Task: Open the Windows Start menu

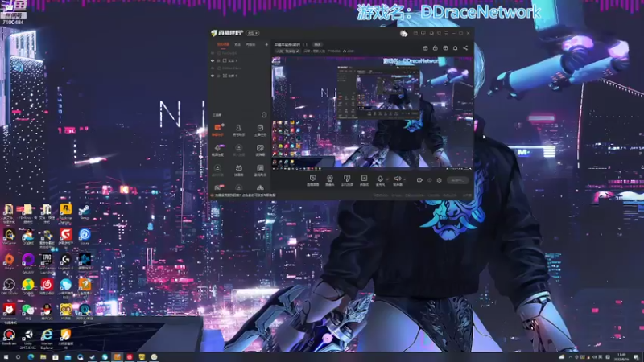Action: click(6, 357)
